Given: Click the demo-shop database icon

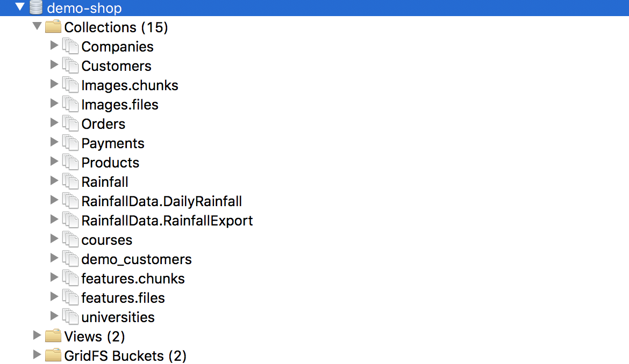Looking at the screenshot, I should tap(35, 8).
